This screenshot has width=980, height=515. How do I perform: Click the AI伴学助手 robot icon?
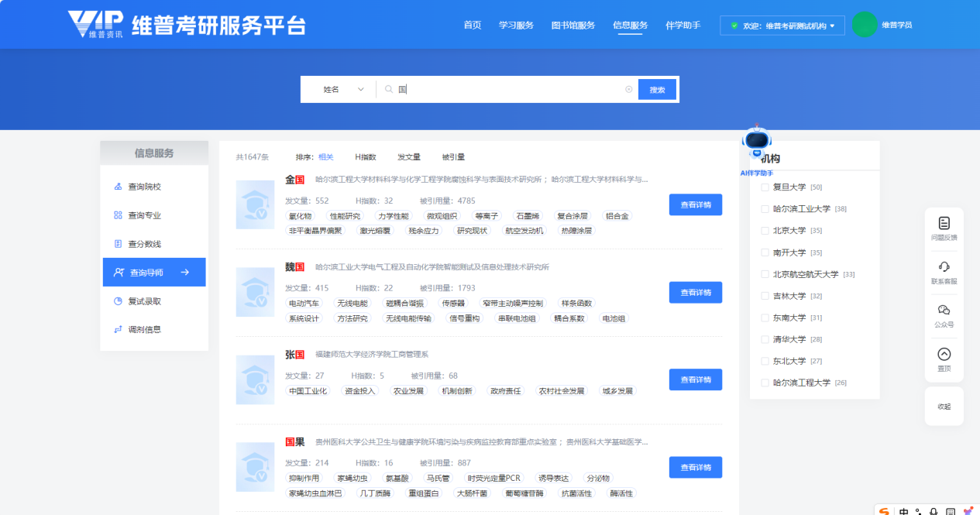(756, 142)
